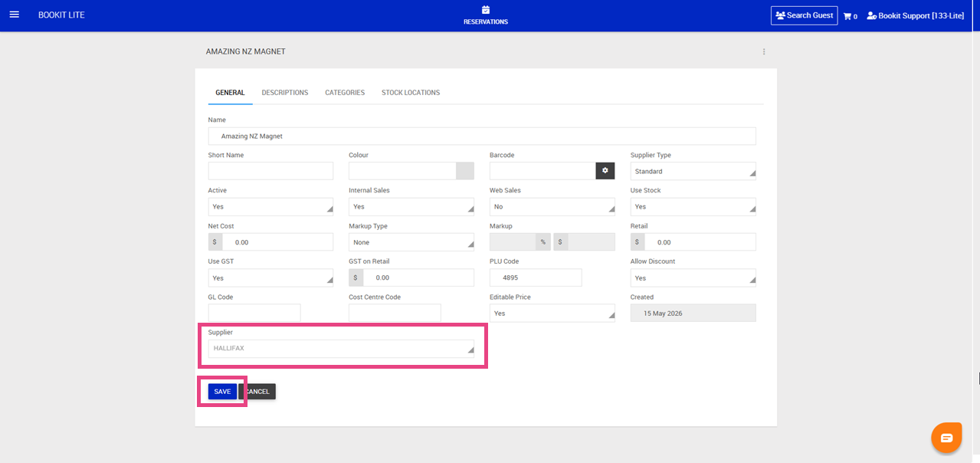Click the barcode settings gear button
Screen dimensions: 980x463
tap(605, 171)
